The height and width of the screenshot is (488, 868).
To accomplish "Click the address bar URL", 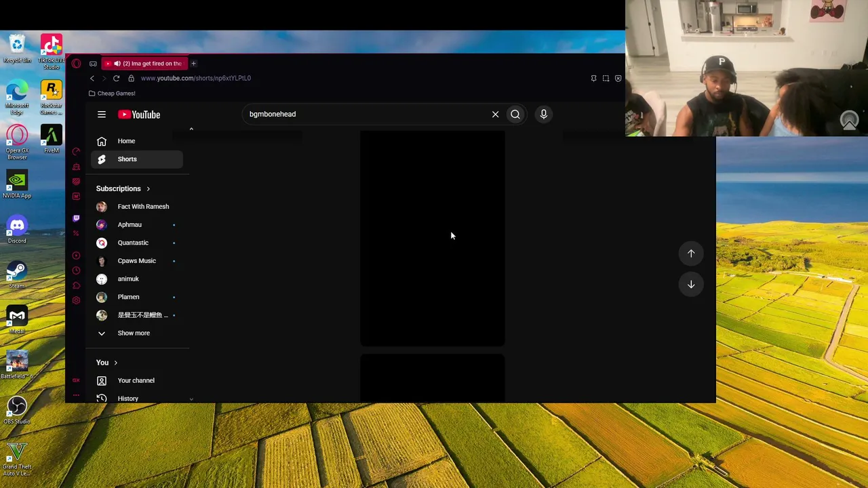I will 196,78.
